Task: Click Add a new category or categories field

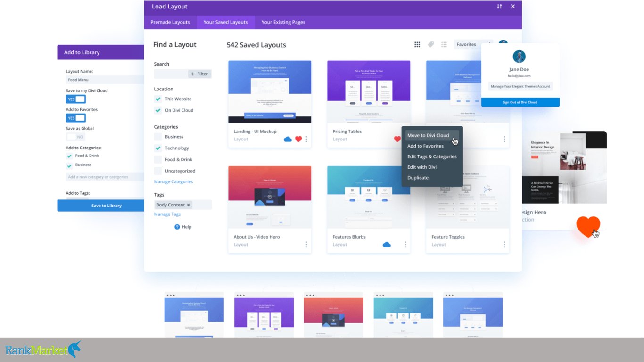Action: (x=105, y=177)
